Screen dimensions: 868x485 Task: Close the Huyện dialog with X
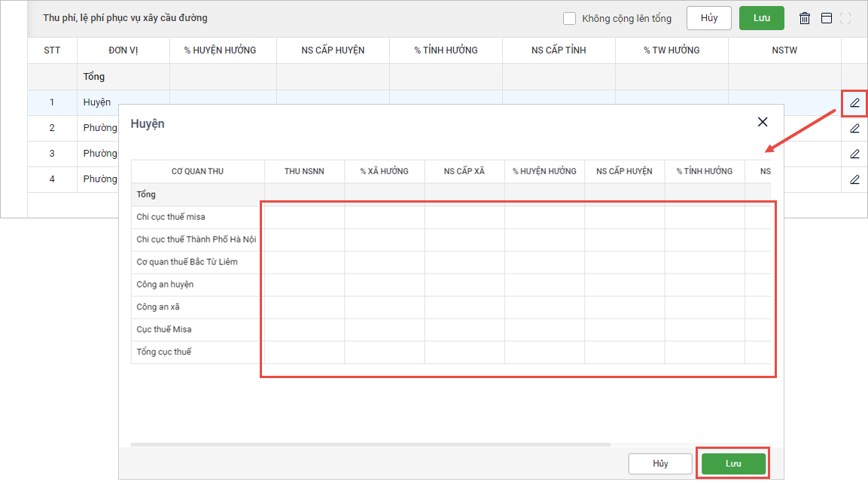763,122
